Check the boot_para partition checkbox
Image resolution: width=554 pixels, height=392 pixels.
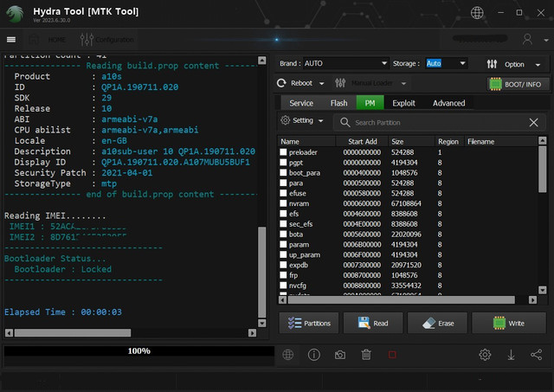[283, 173]
